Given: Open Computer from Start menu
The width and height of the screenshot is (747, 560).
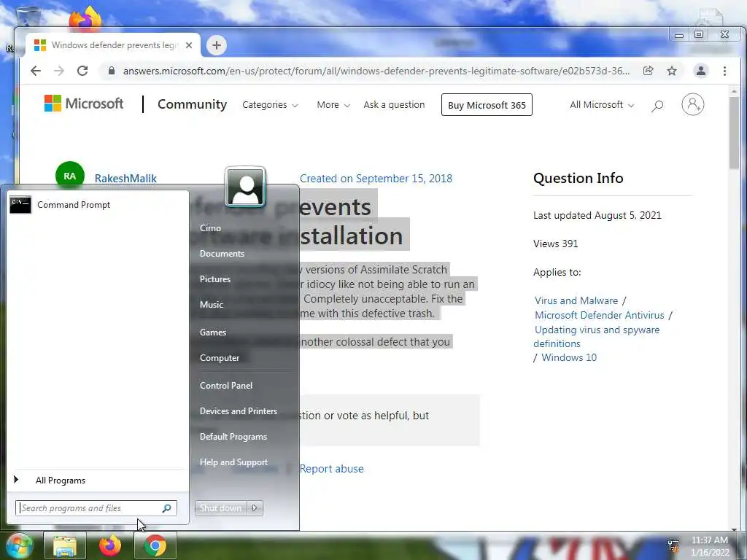Looking at the screenshot, I should 219,358.
